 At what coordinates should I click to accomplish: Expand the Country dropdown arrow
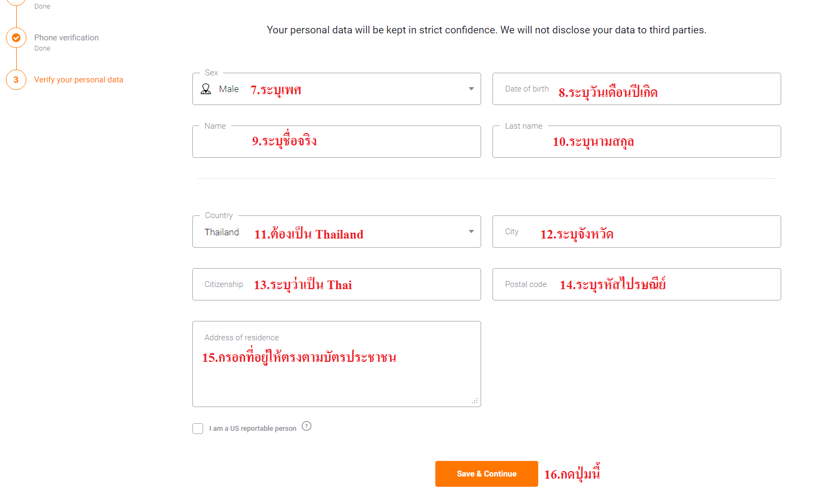[x=471, y=232]
